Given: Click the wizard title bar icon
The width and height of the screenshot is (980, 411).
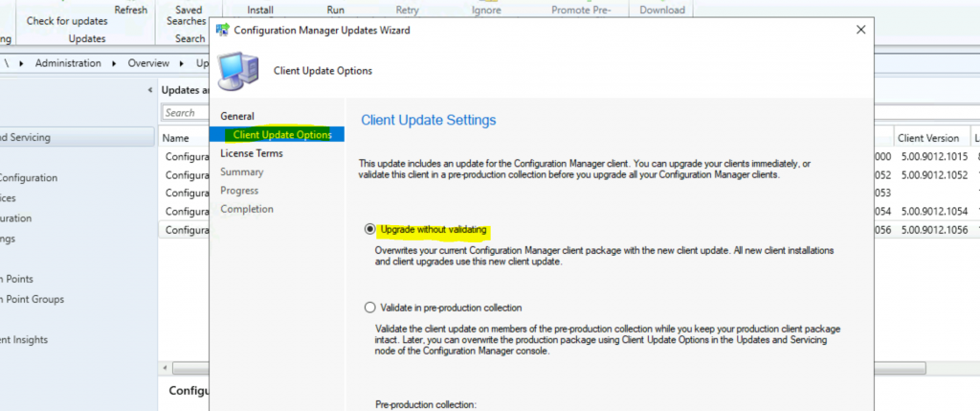Looking at the screenshot, I should click(x=222, y=30).
